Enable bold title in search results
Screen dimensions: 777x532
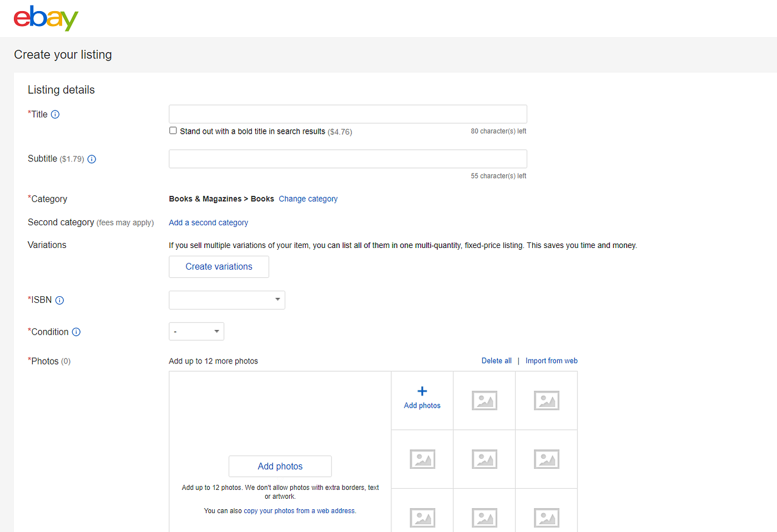(173, 131)
